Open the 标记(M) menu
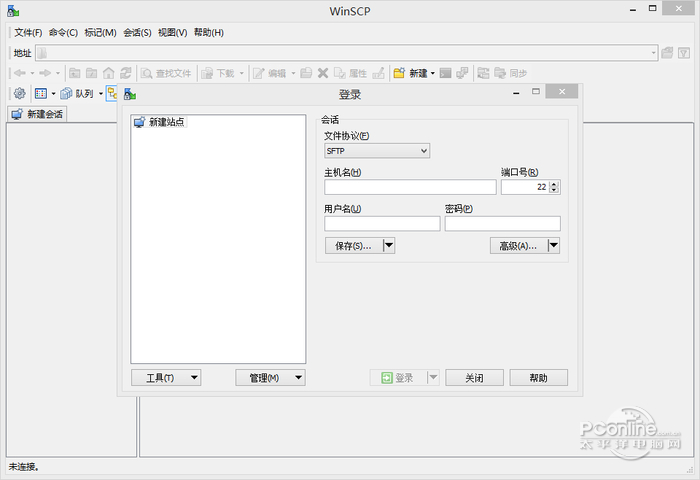The height and width of the screenshot is (480, 700). pyautogui.click(x=100, y=33)
